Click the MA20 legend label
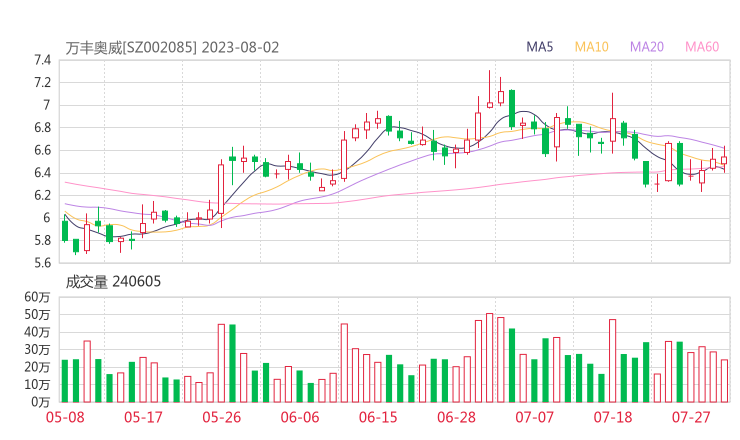 click(647, 47)
